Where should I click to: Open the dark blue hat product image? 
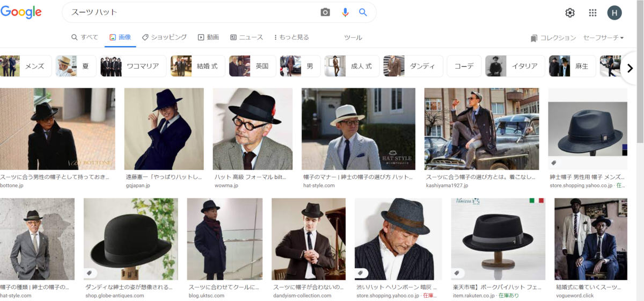(x=588, y=129)
